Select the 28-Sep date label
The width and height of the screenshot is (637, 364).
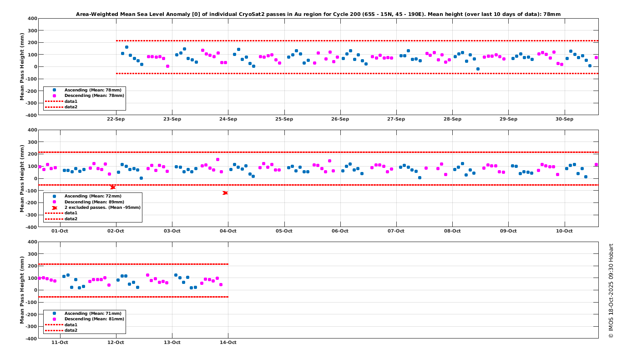pos(452,119)
